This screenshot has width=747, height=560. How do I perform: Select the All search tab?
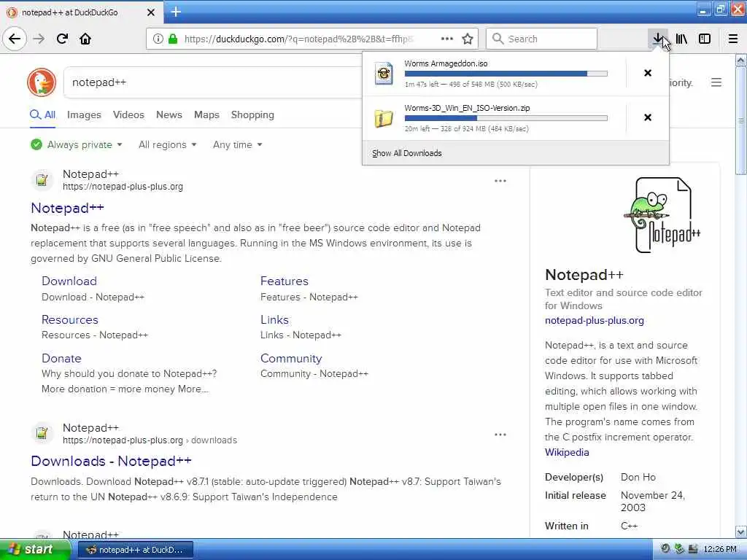[x=43, y=114]
